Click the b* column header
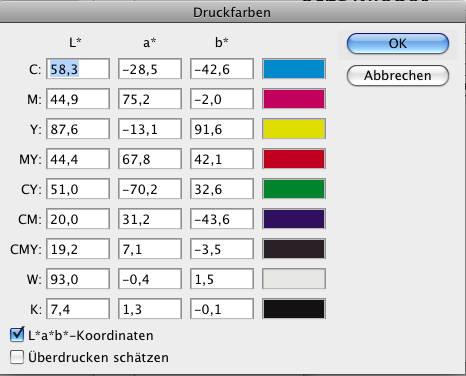The height and width of the screenshot is (376, 466). (x=222, y=42)
